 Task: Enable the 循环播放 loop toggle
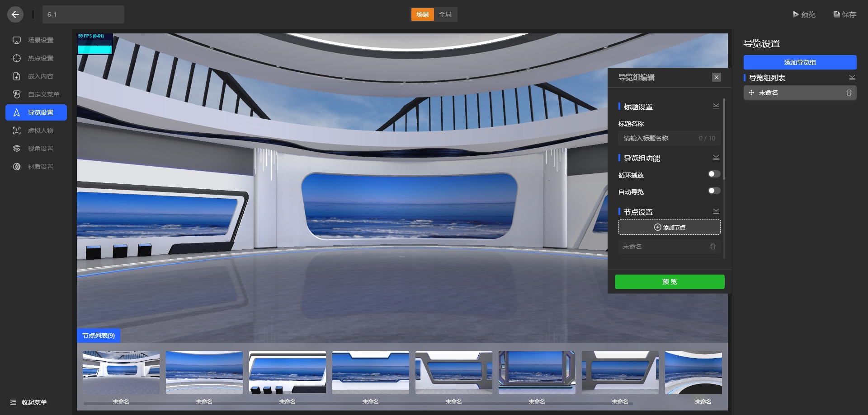pos(714,174)
